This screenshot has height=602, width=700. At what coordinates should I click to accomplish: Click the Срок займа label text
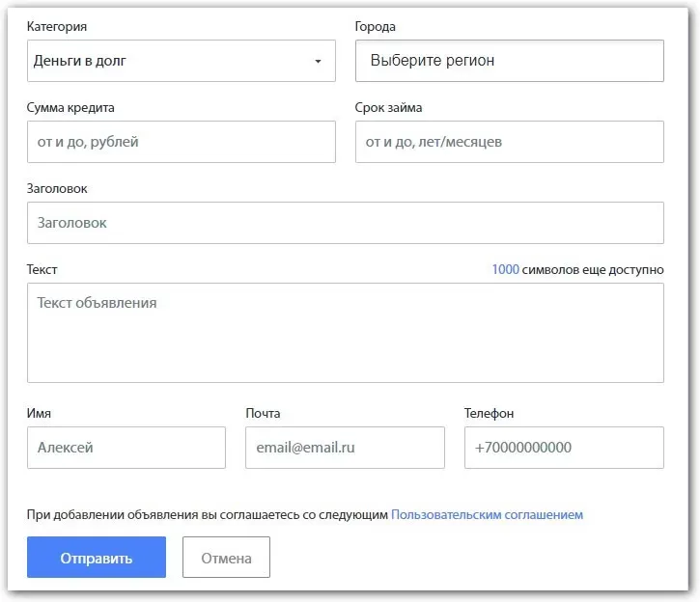pos(388,108)
